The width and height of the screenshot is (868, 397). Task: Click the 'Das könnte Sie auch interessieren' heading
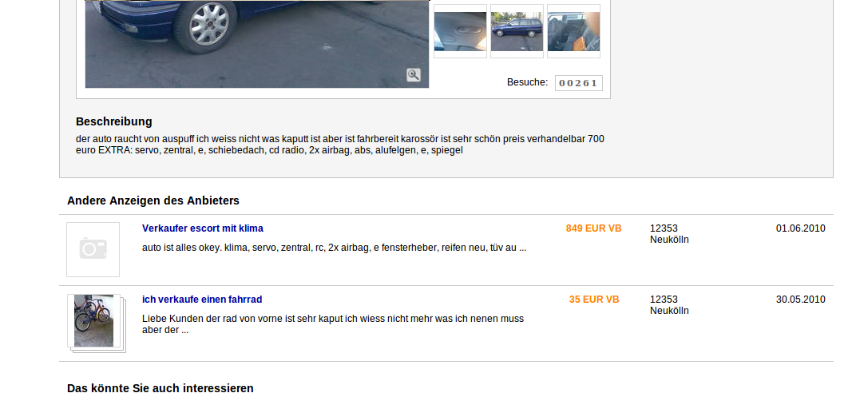point(161,388)
